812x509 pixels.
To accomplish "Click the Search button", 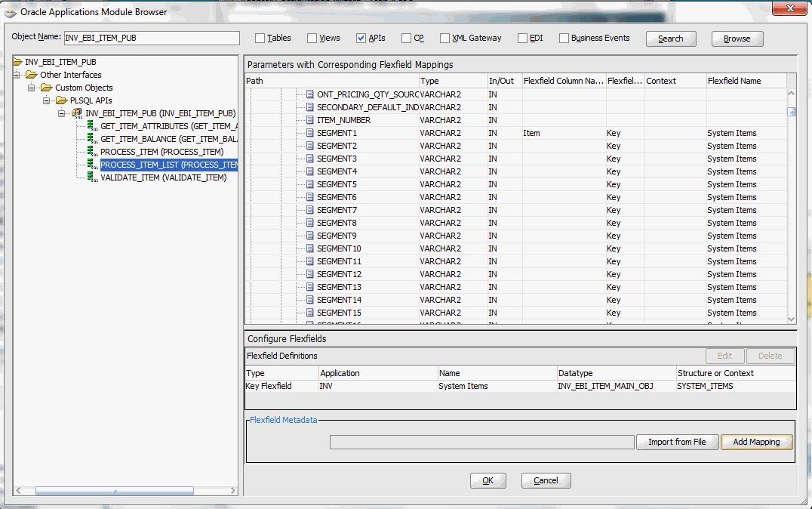I will (x=671, y=39).
